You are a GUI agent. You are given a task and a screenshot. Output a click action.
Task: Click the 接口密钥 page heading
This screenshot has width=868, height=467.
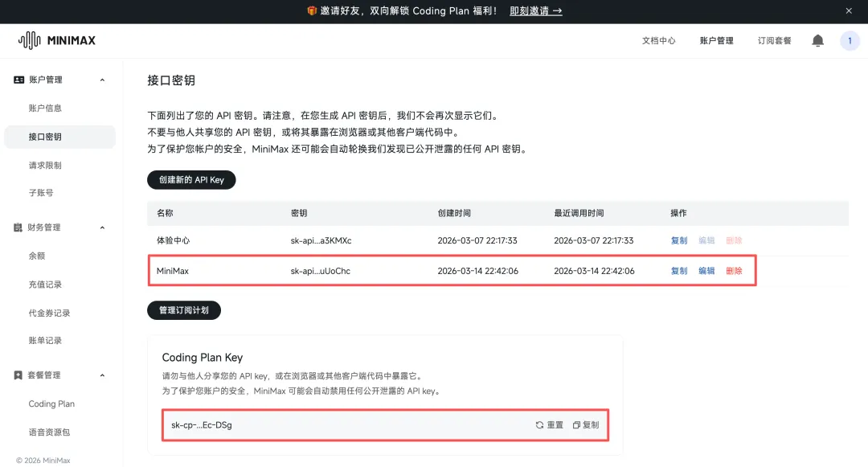click(171, 80)
